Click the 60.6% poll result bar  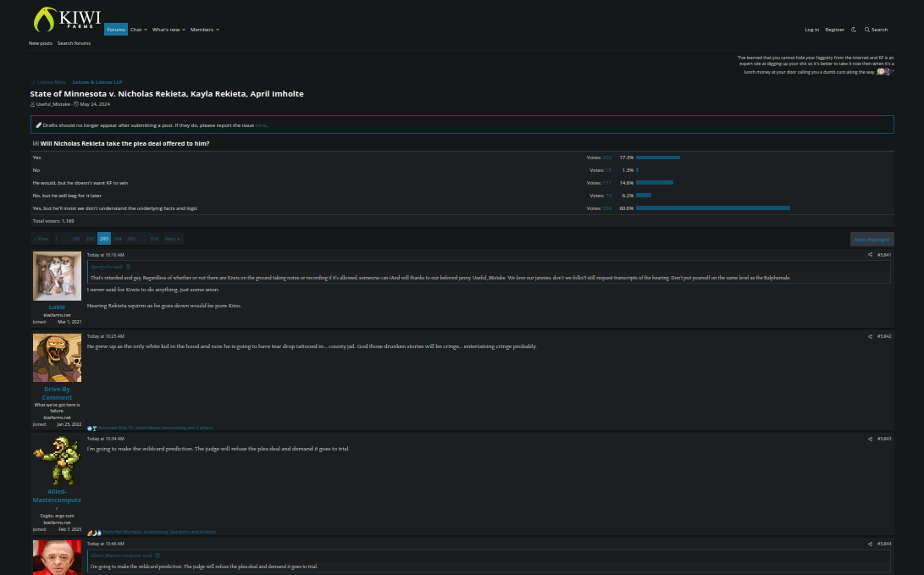712,208
